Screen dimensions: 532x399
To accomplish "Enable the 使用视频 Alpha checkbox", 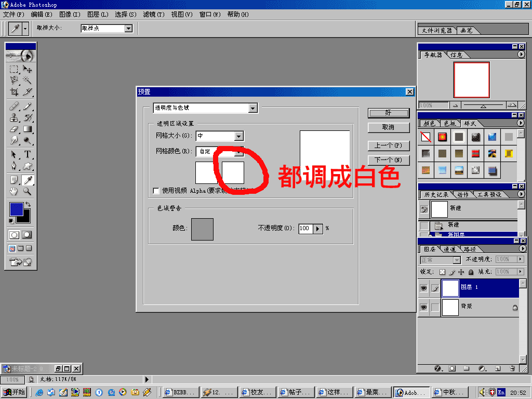I will [156, 191].
